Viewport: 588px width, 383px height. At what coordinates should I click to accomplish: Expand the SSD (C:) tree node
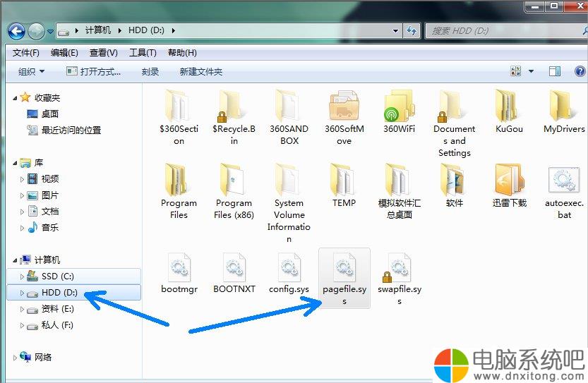tap(22, 276)
